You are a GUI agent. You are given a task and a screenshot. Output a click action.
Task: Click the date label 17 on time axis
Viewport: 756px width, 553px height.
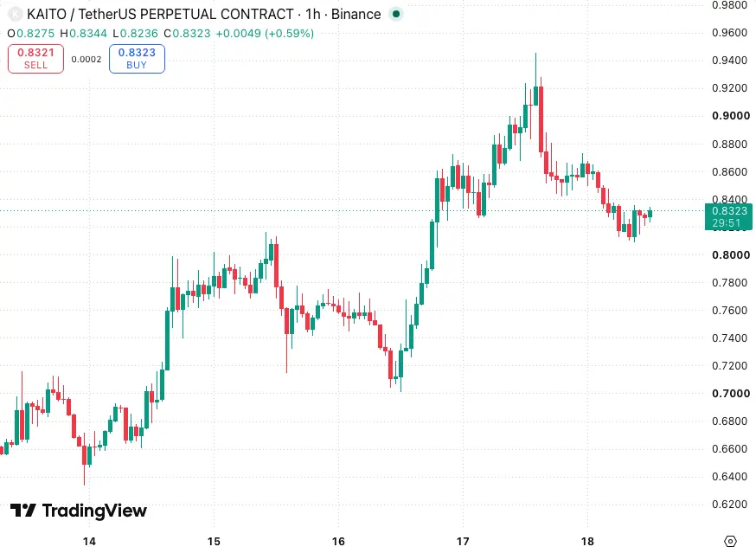pyautogui.click(x=463, y=542)
